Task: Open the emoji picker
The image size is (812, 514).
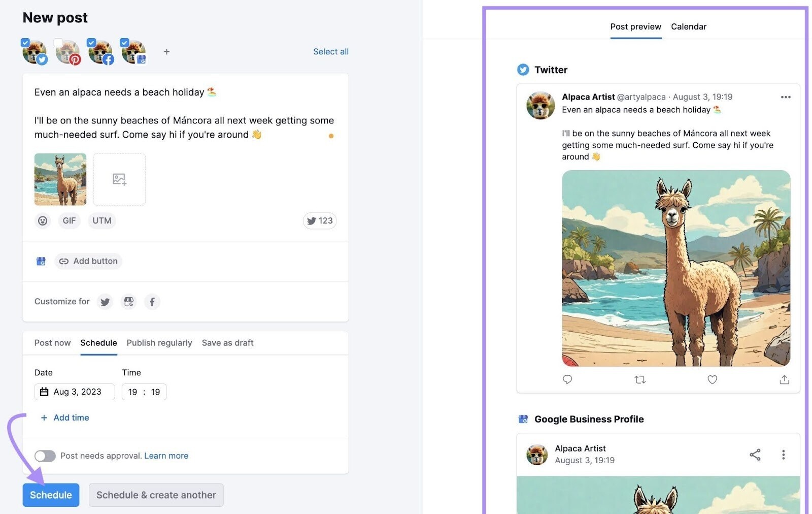Action: (43, 220)
